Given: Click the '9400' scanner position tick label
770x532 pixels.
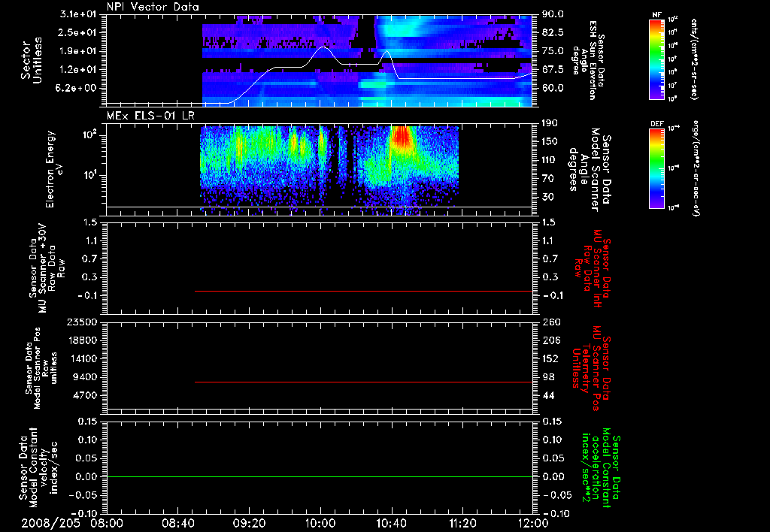Looking at the screenshot, I should click(x=85, y=377).
